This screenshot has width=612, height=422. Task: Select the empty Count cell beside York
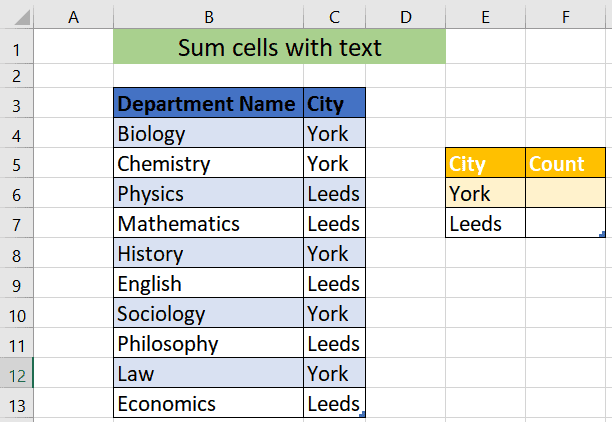pyautogui.click(x=565, y=193)
